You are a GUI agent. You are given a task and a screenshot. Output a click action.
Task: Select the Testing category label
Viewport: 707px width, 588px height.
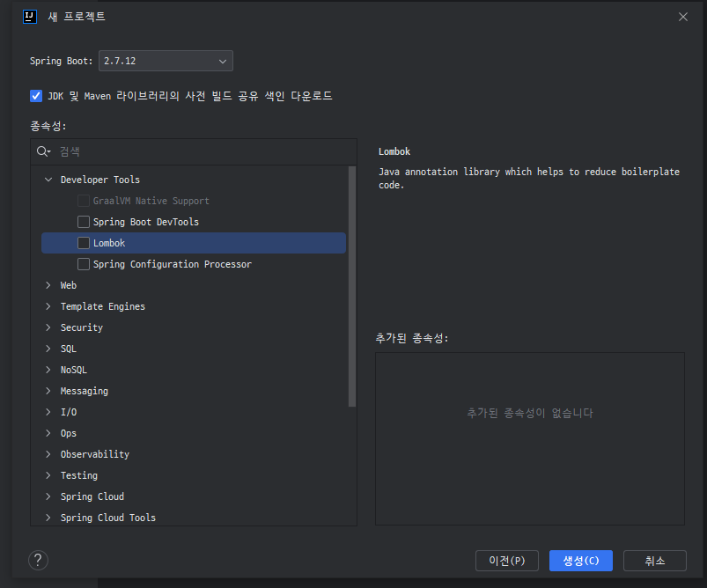coord(79,475)
